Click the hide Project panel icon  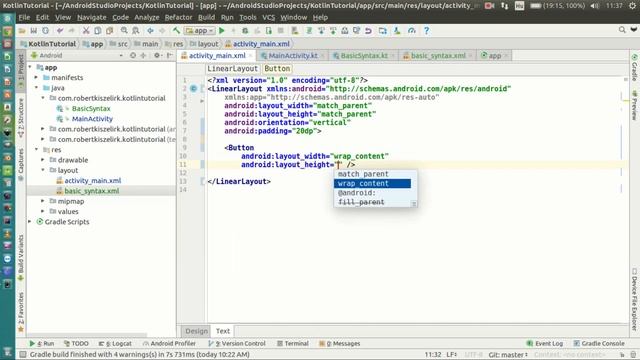point(169,56)
